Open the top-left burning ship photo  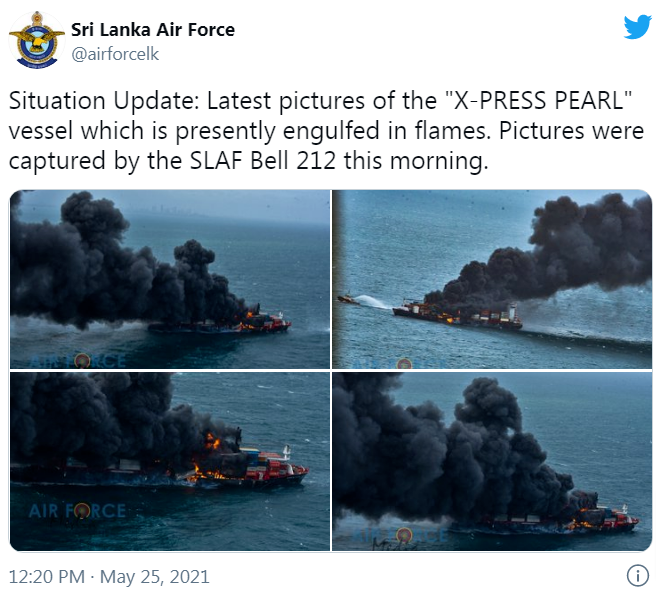click(x=170, y=279)
